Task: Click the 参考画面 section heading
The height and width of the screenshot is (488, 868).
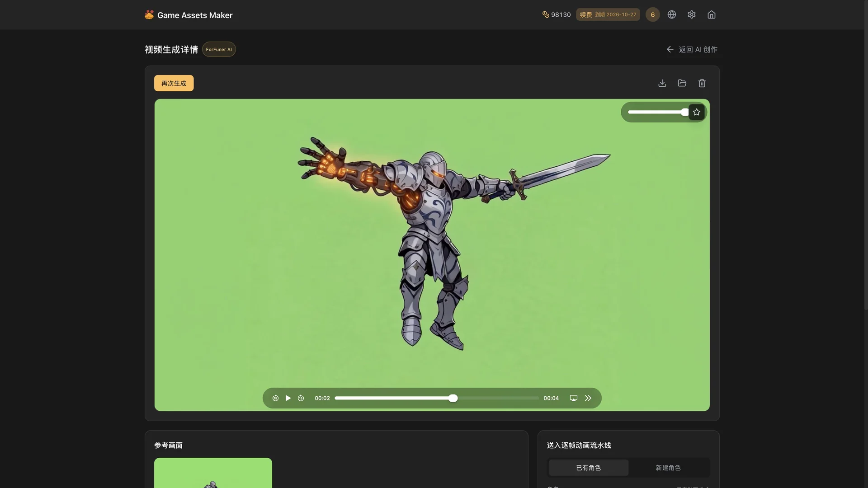Action: (x=168, y=445)
